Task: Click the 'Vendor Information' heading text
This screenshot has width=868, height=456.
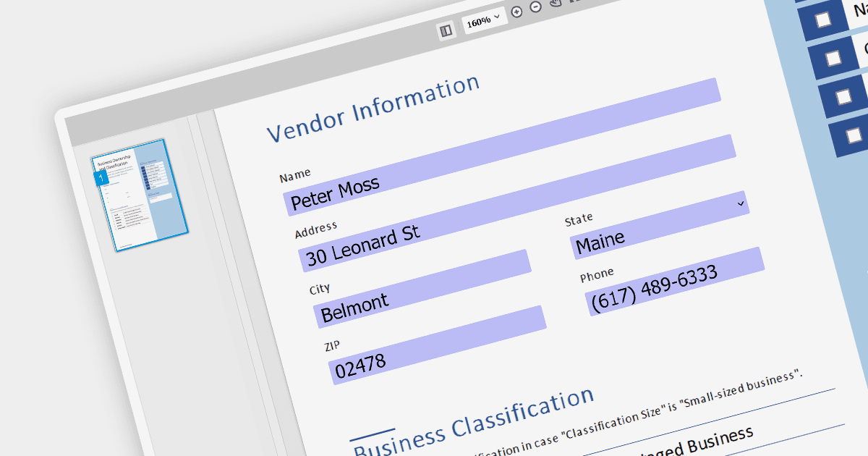Action: tap(373, 109)
